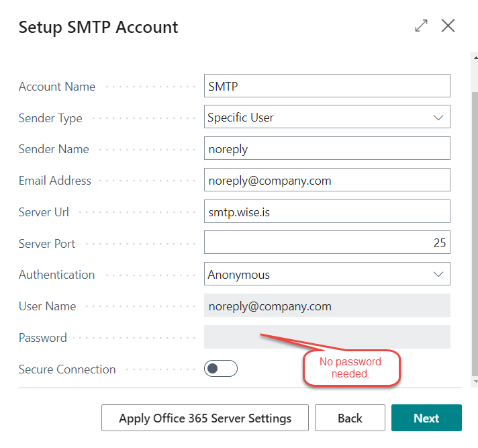Image resolution: width=478 pixels, height=448 pixels.
Task: Click the scrollbar up arrow
Action: click(475, 57)
